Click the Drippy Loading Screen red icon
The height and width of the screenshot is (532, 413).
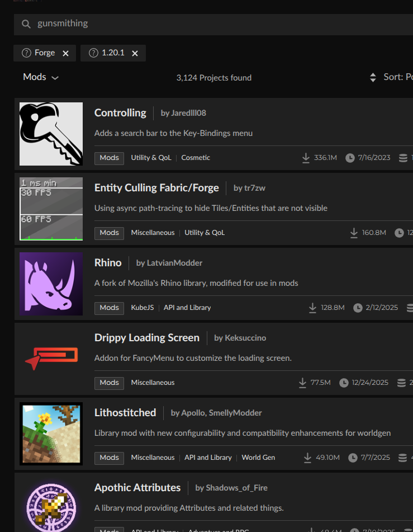tap(51, 358)
